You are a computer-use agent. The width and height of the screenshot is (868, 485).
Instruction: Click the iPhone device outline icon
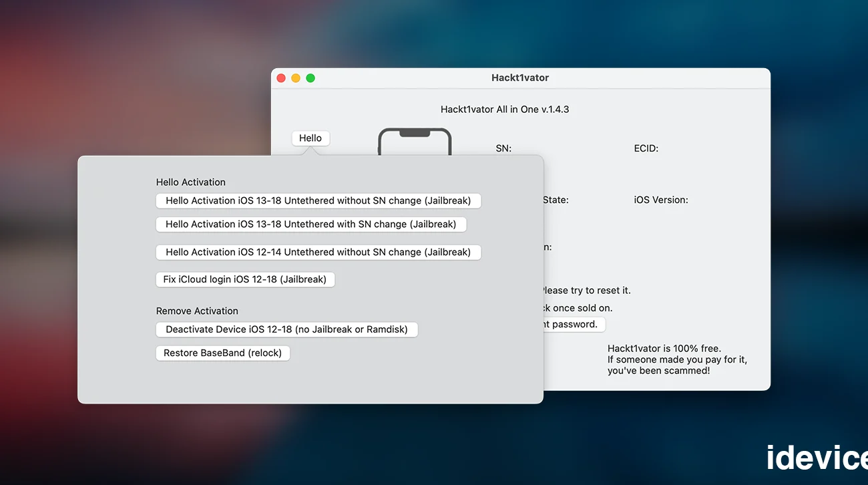[415, 142]
